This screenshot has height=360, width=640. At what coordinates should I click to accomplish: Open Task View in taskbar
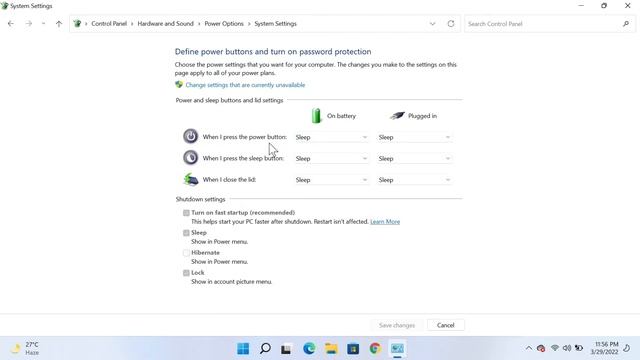pos(286,349)
